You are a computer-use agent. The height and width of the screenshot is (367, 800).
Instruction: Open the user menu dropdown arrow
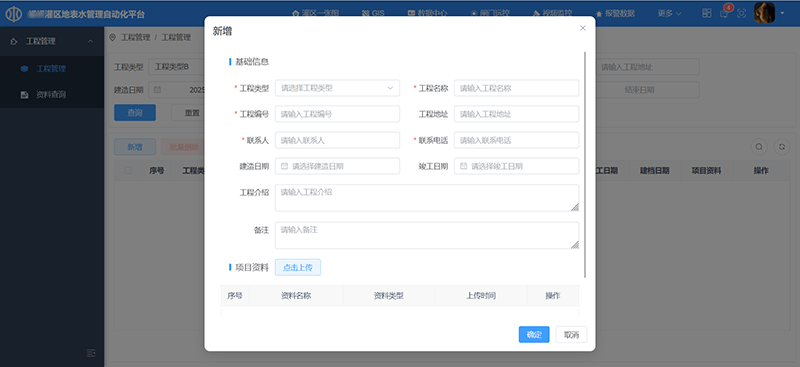tap(783, 14)
